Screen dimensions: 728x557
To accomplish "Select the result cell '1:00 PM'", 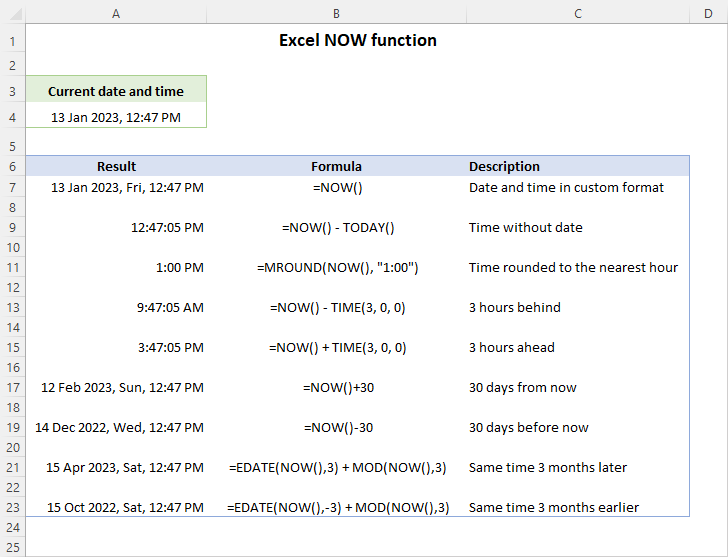I will pyautogui.click(x=116, y=267).
